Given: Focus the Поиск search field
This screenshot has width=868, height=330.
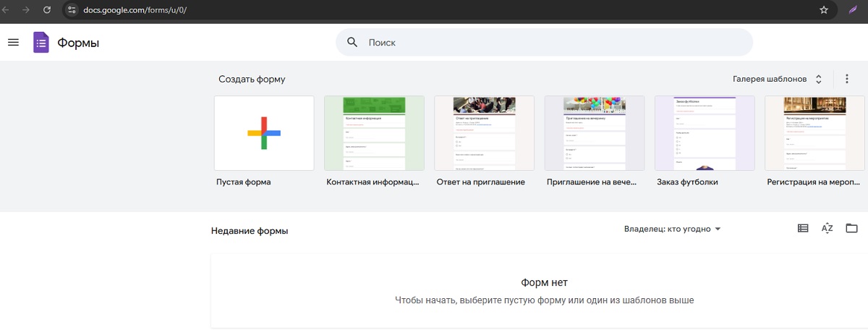Looking at the screenshot, I should [544, 43].
